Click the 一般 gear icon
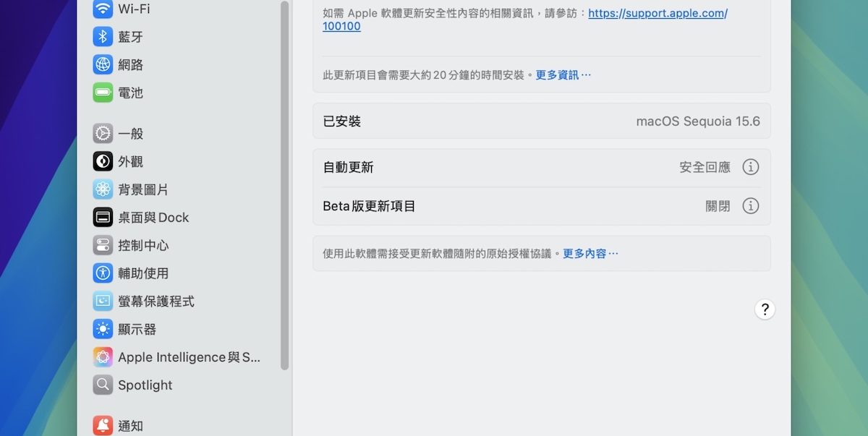Viewport: 868px width, 436px height. click(103, 134)
